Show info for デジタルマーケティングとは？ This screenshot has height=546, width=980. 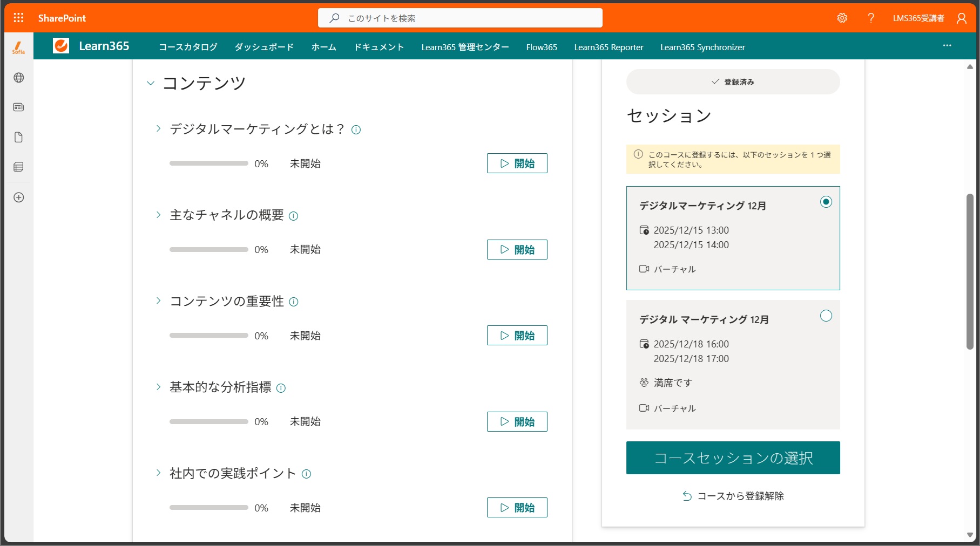tap(356, 129)
